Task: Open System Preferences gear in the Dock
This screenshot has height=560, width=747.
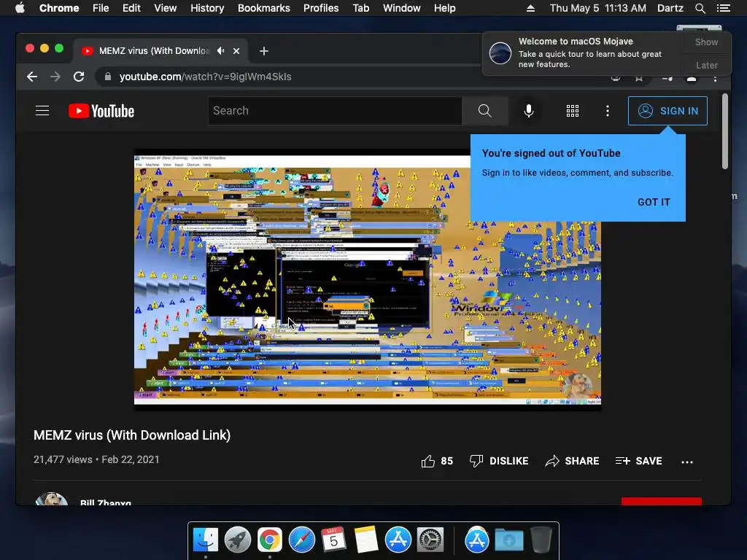Action: (430, 540)
